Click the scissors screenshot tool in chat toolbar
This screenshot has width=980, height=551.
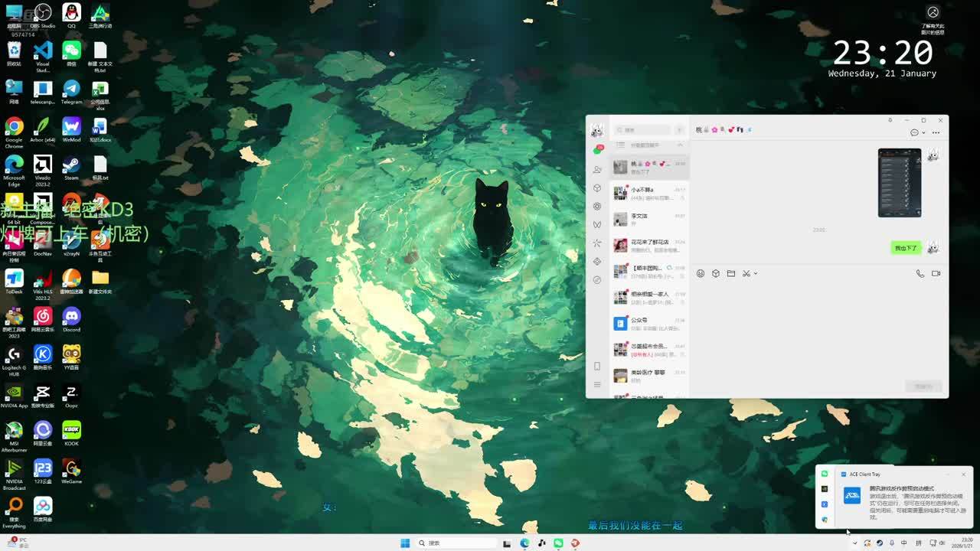pyautogui.click(x=746, y=273)
